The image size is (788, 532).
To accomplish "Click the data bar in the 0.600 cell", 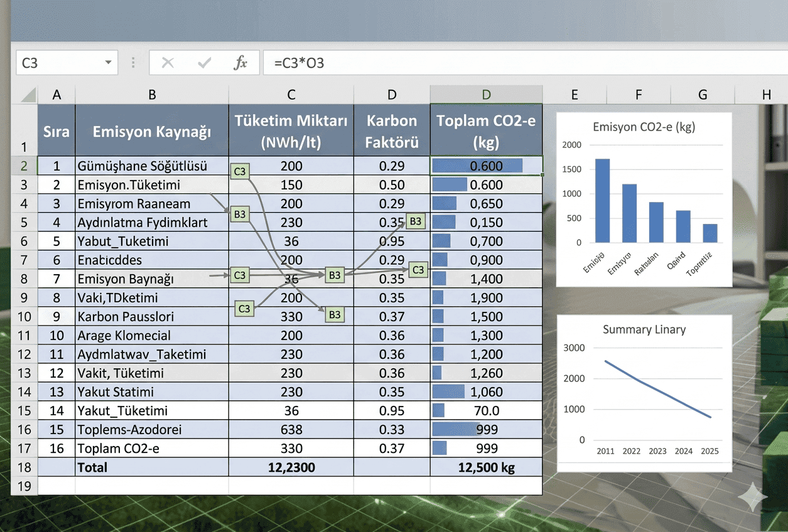I will tap(476, 166).
